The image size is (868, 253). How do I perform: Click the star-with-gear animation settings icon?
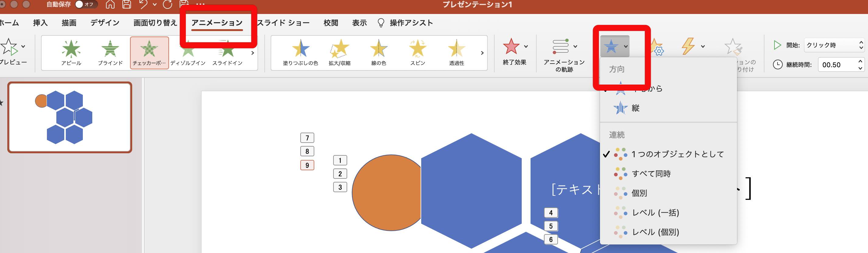pyautogui.click(x=657, y=47)
